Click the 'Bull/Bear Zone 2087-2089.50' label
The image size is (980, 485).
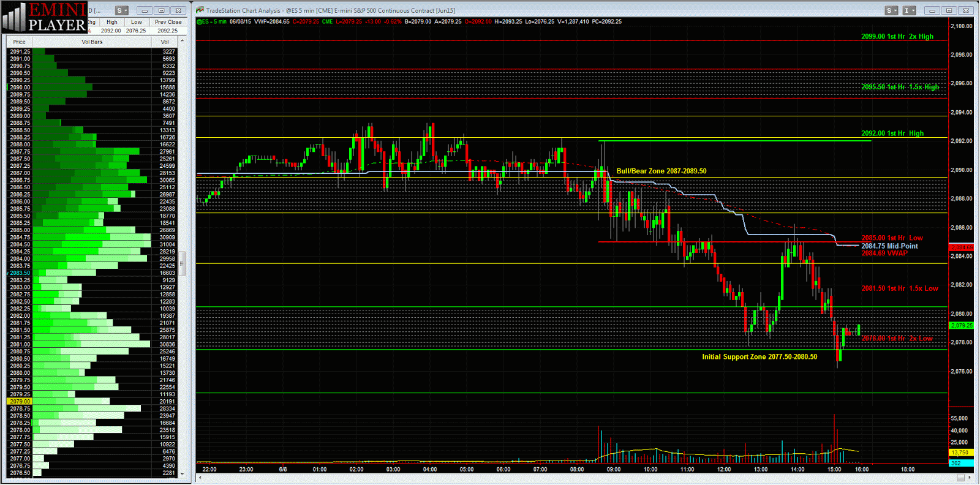point(661,171)
